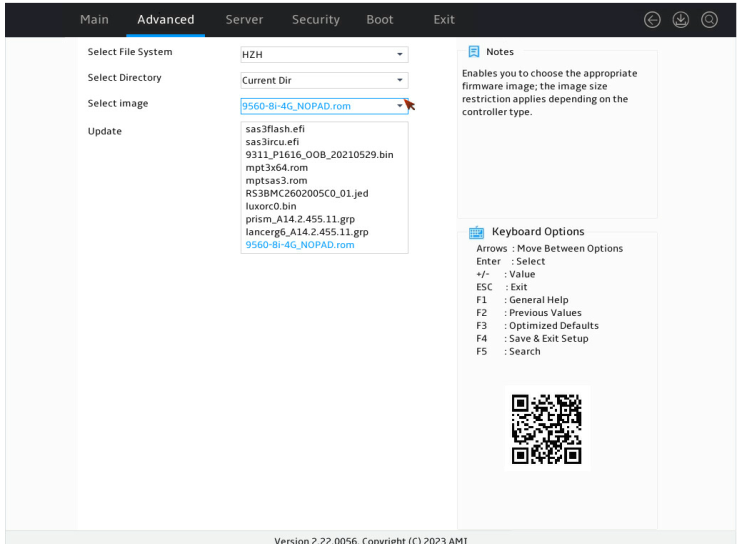The image size is (737, 544).
Task: Click the HZH dropdown arrow
Action: click(400, 55)
